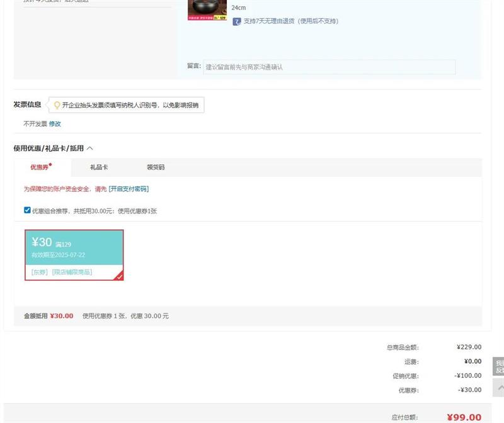Click the 限店铺限商品 label on coupon
Viewport: 504px width, 423px height.
click(72, 273)
